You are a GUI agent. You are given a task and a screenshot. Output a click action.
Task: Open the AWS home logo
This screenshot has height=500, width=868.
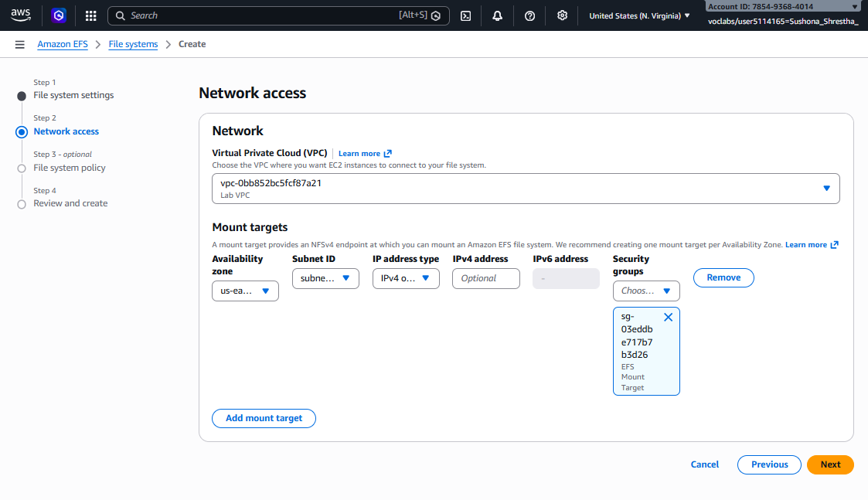point(20,15)
